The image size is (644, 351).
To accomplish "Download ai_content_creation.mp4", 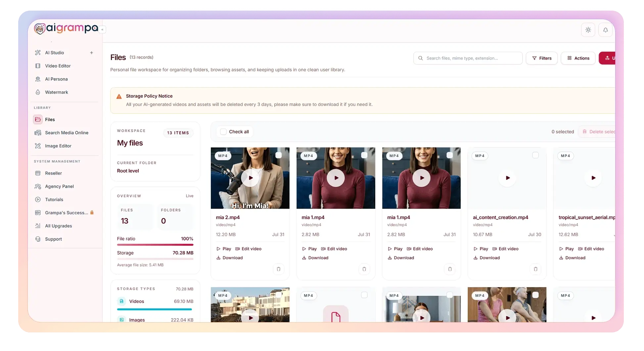I will (486, 258).
